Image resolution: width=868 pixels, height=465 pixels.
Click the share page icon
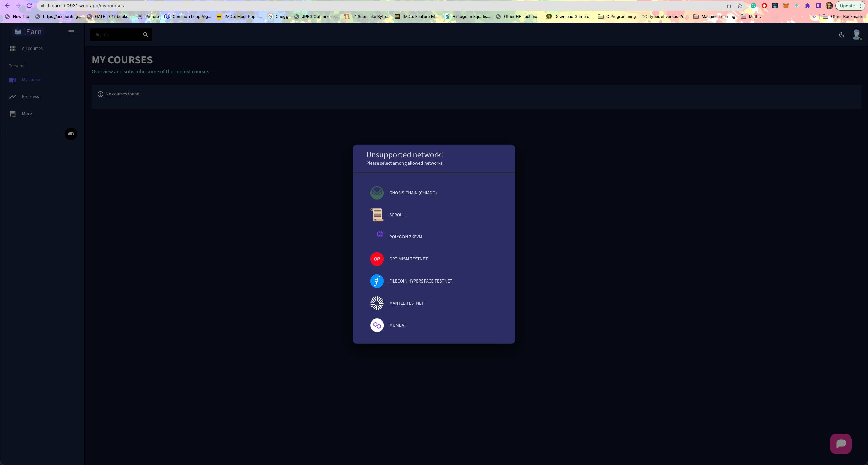coord(729,6)
